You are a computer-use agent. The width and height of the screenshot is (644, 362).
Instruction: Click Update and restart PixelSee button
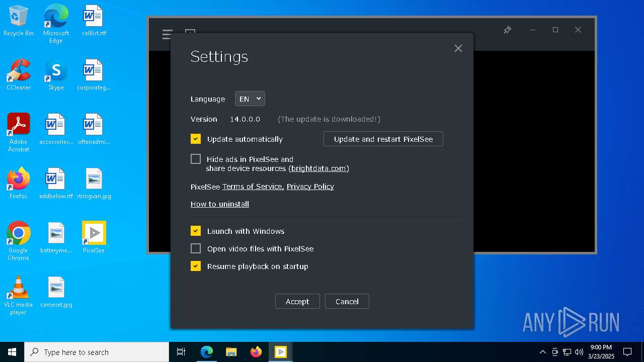point(383,139)
